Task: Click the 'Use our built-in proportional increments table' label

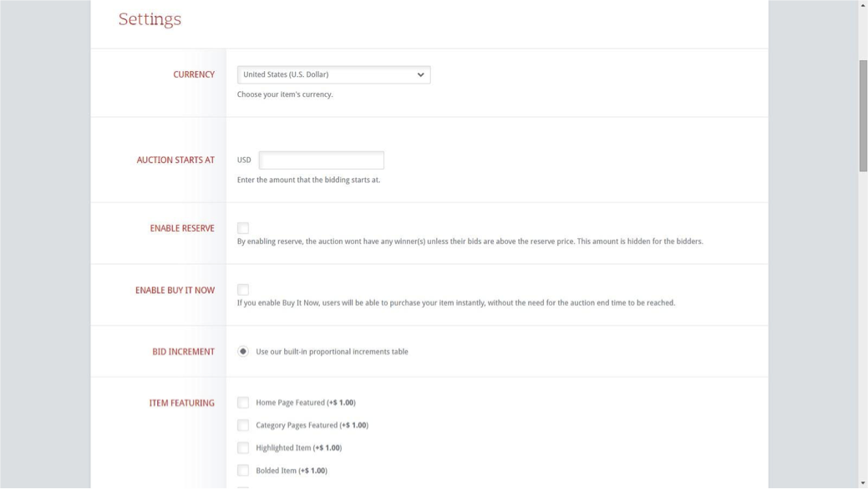Action: [x=332, y=352]
